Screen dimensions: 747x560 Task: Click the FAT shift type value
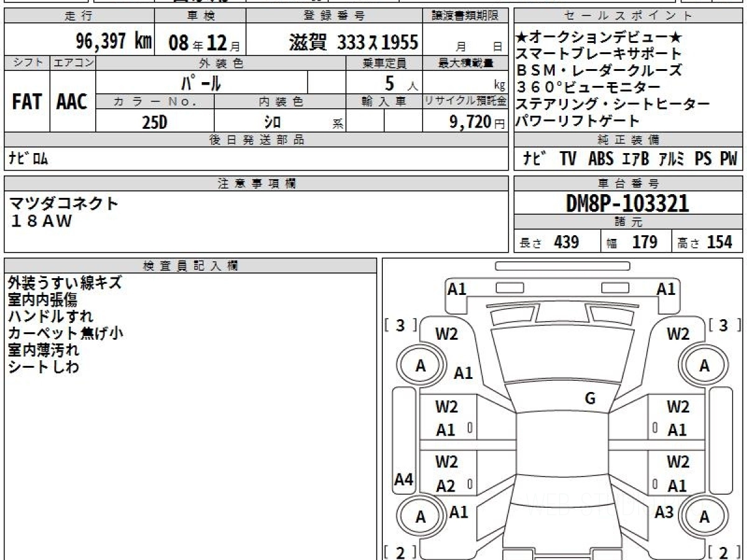pyautogui.click(x=26, y=102)
